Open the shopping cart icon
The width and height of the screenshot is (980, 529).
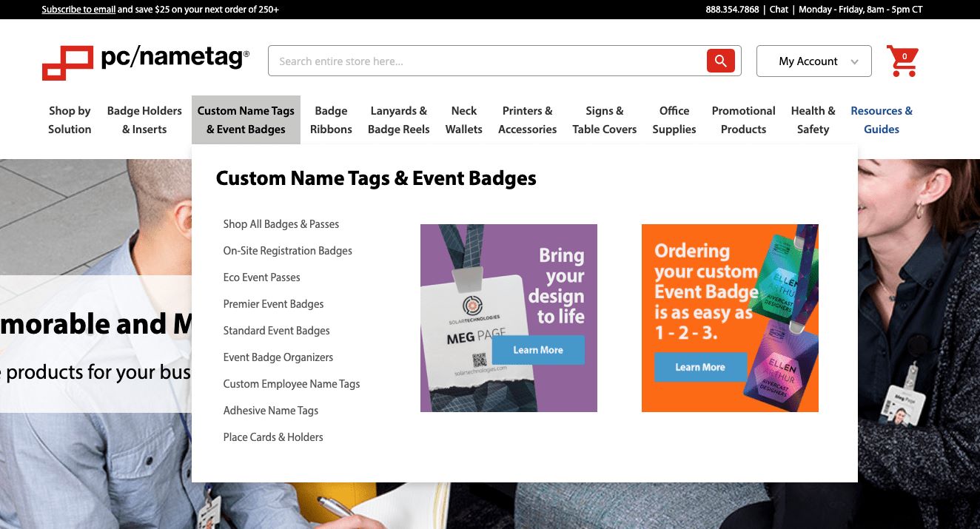point(902,61)
